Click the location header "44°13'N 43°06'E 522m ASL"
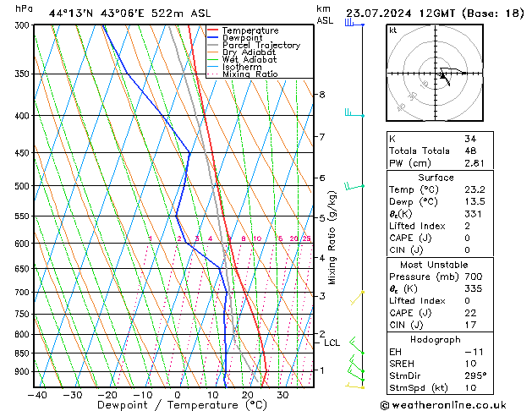The height and width of the screenshot is (411, 532). 129,14
